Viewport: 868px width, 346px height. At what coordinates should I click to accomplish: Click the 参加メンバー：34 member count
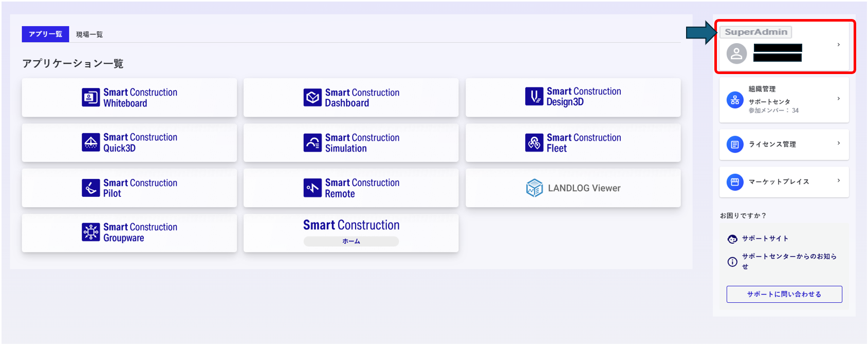click(773, 111)
